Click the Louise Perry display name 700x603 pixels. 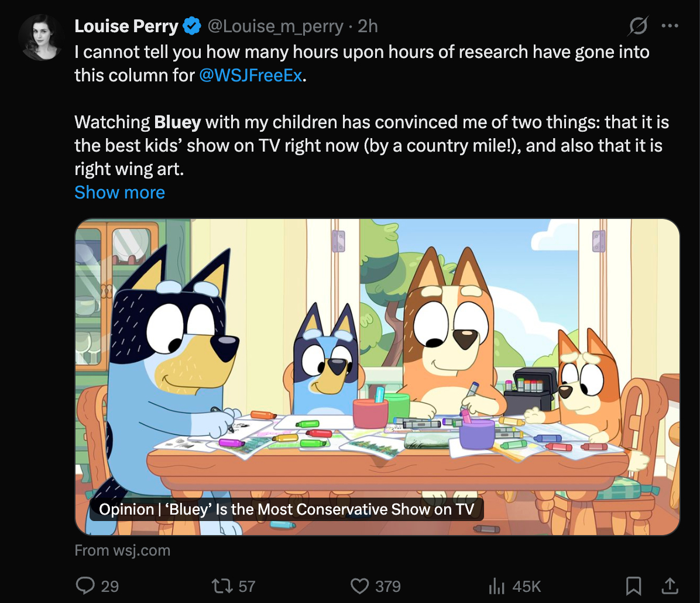pos(126,26)
